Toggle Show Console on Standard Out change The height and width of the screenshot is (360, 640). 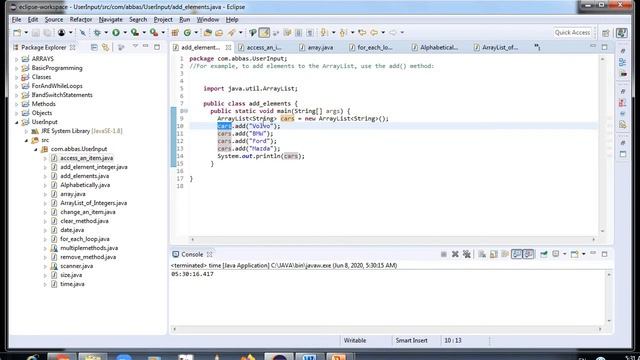[517, 254]
